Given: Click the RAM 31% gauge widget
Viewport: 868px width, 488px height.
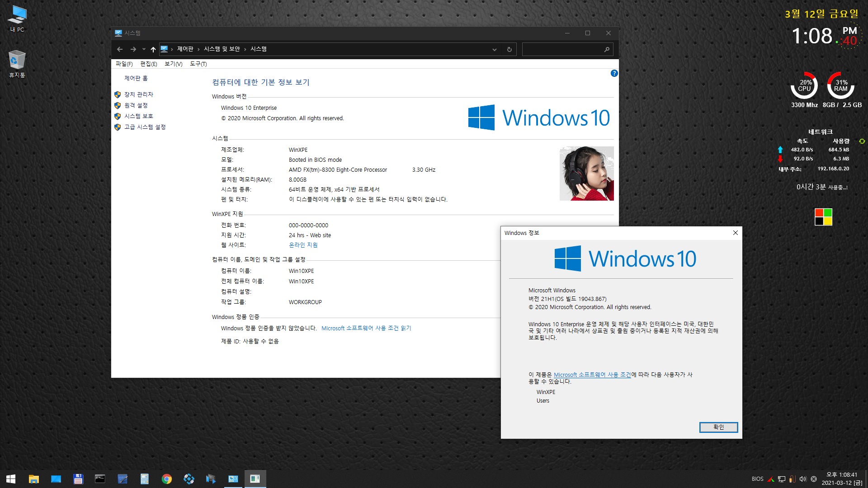Looking at the screenshot, I should (841, 85).
